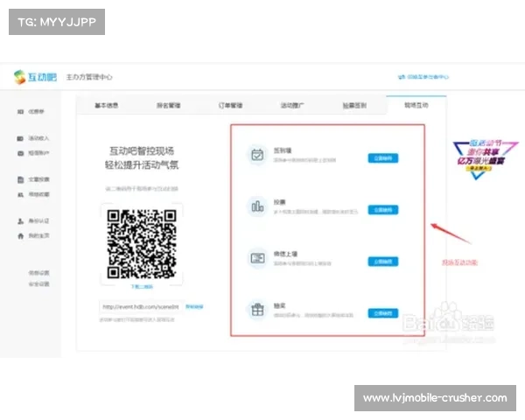Image resolution: width=525 pixels, height=420 pixels.
Task: Click sidebar icon below the document icon
Action: (x=20, y=194)
